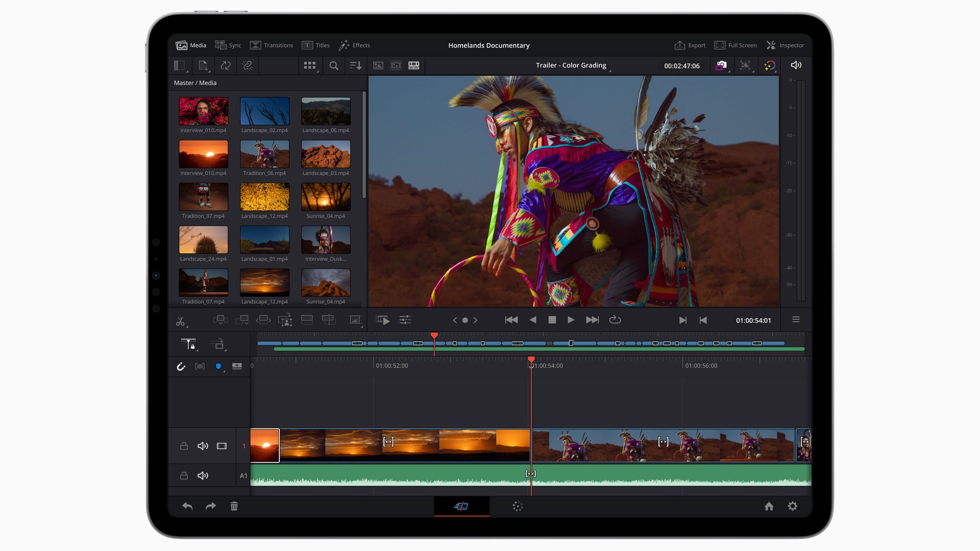The height and width of the screenshot is (551, 980).
Task: Click the source overwrite icon
Action: 328,319
